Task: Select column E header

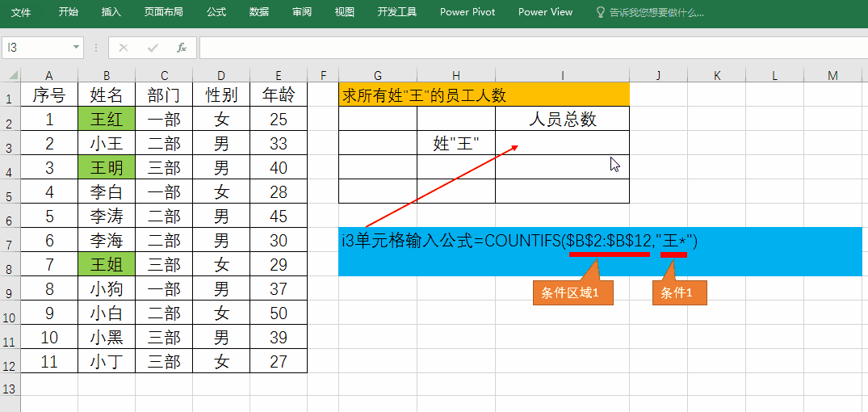Action: [279, 75]
